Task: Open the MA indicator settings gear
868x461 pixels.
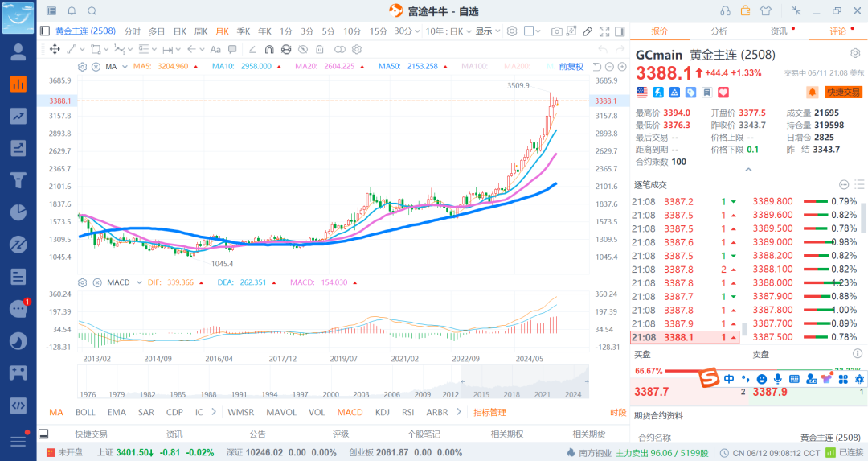Action: (x=83, y=67)
